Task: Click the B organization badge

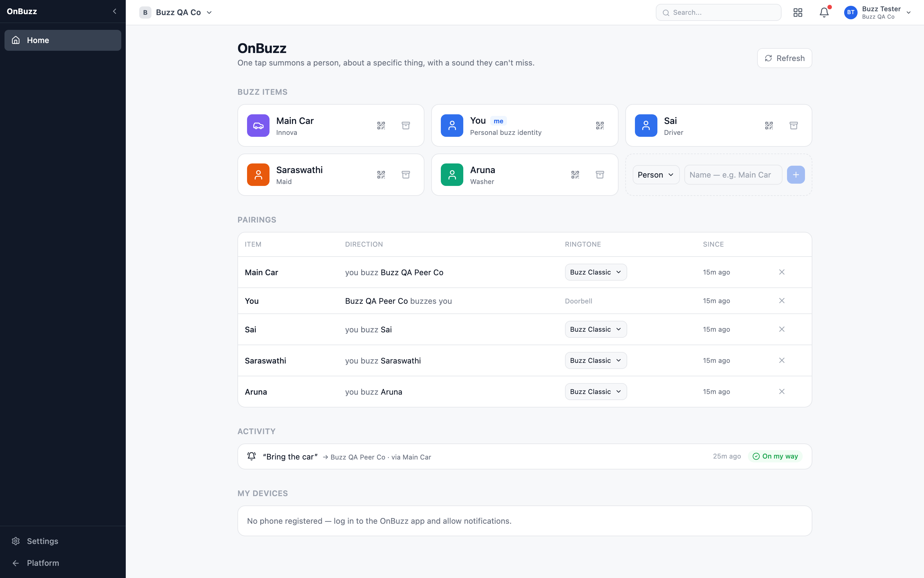Action: point(145,12)
